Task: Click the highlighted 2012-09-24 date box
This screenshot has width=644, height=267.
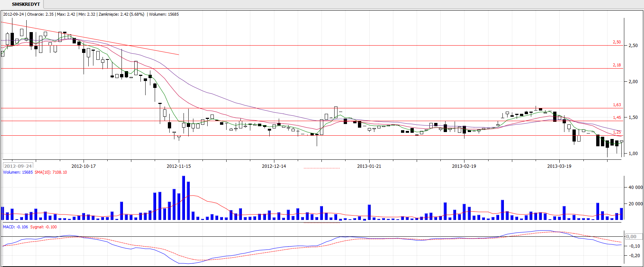Action: tap(18, 166)
